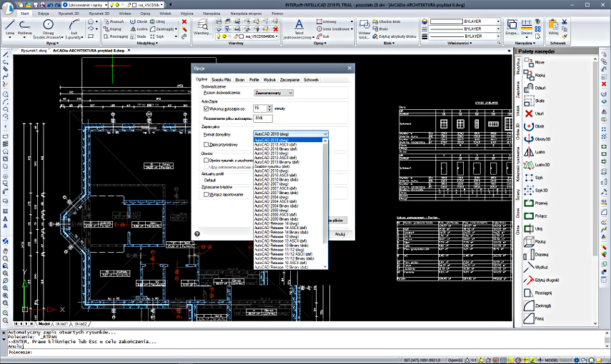Choose the Okrąg circle center-radius tool
The image size is (611, 364).
click(x=48, y=29)
